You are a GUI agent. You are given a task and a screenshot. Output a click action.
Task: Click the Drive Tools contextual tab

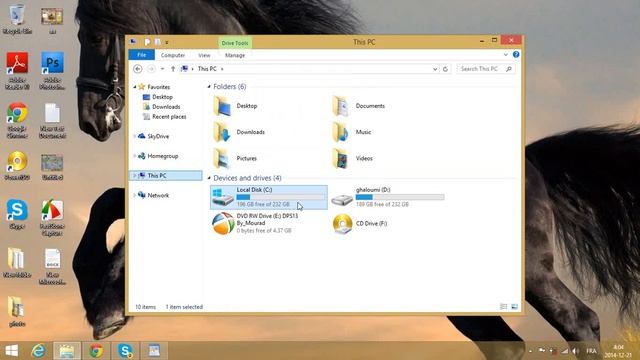pos(235,43)
